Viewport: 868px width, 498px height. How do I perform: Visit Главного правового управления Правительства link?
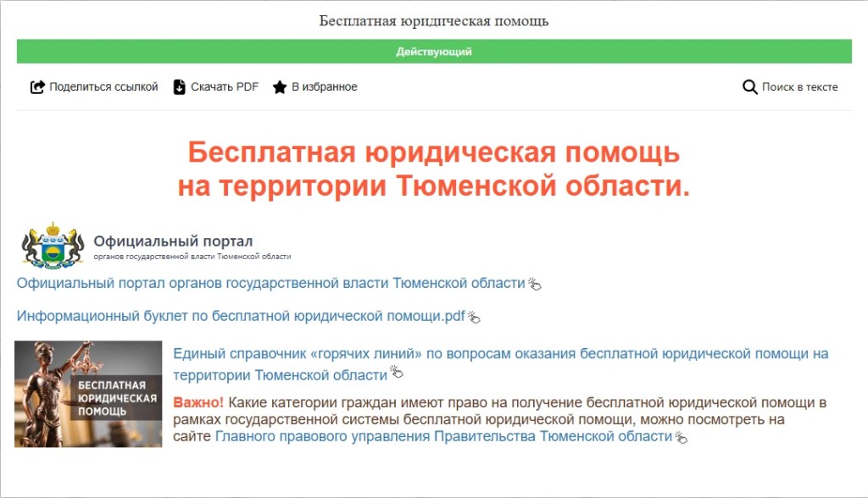click(x=443, y=437)
